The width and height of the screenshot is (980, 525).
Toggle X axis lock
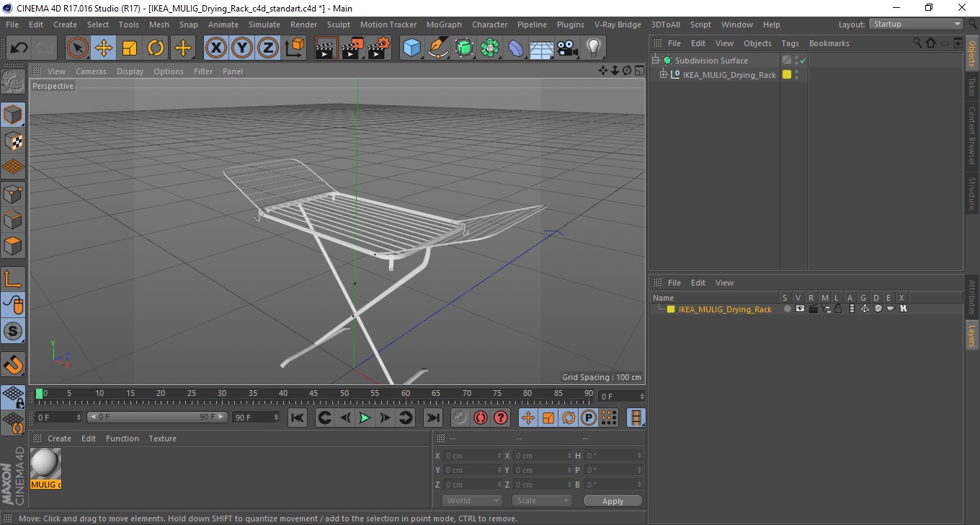pyautogui.click(x=216, y=48)
